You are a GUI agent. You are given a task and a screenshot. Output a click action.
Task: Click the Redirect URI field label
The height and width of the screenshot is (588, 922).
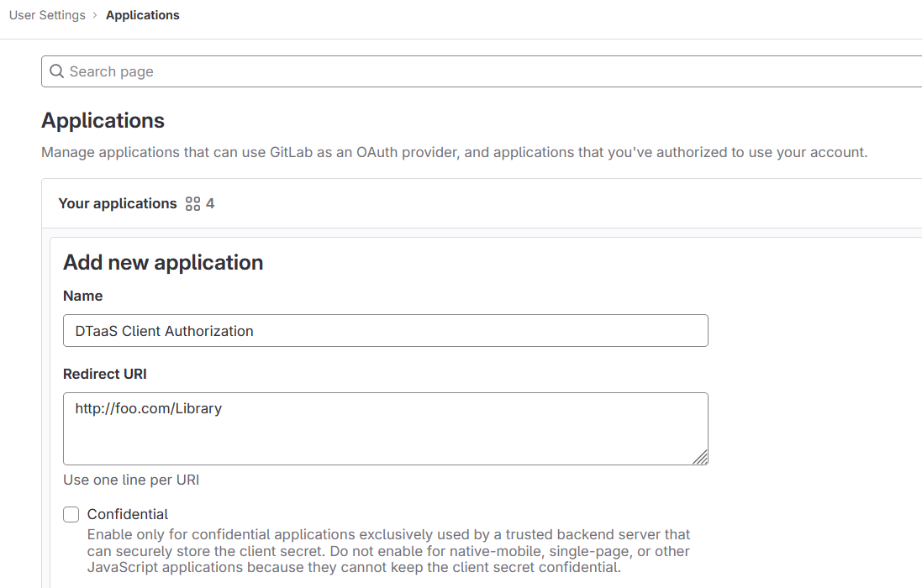click(104, 374)
